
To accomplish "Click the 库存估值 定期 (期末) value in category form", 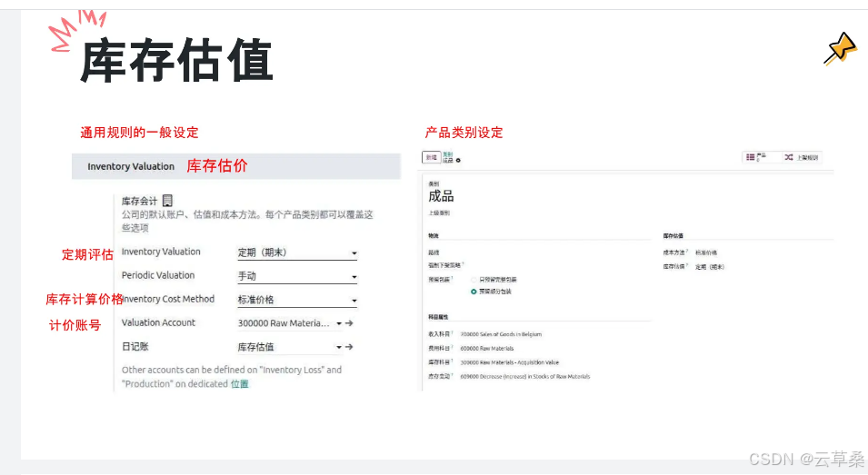I will 710,266.
